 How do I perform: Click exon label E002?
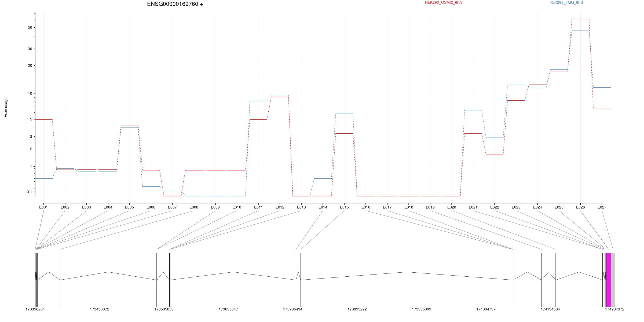click(65, 207)
